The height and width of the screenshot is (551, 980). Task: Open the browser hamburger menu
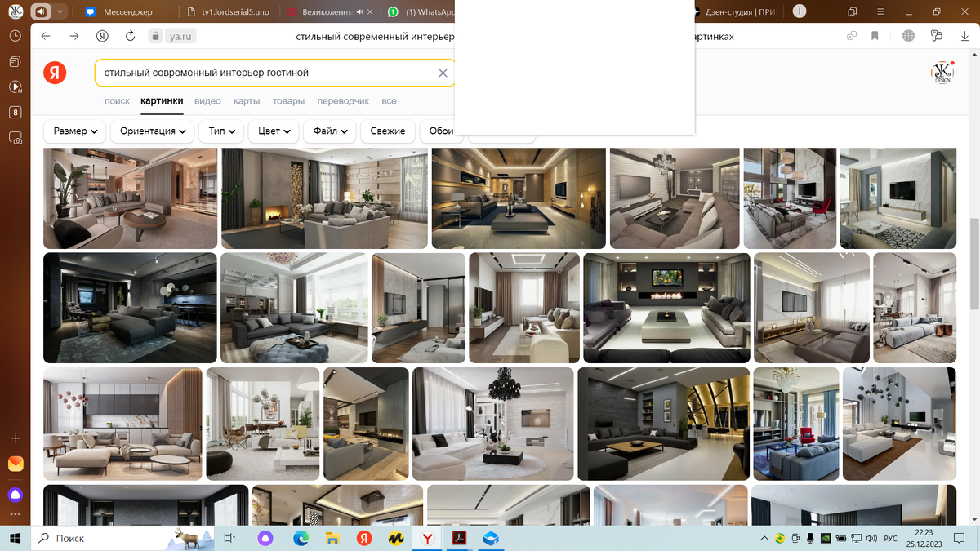880,11
